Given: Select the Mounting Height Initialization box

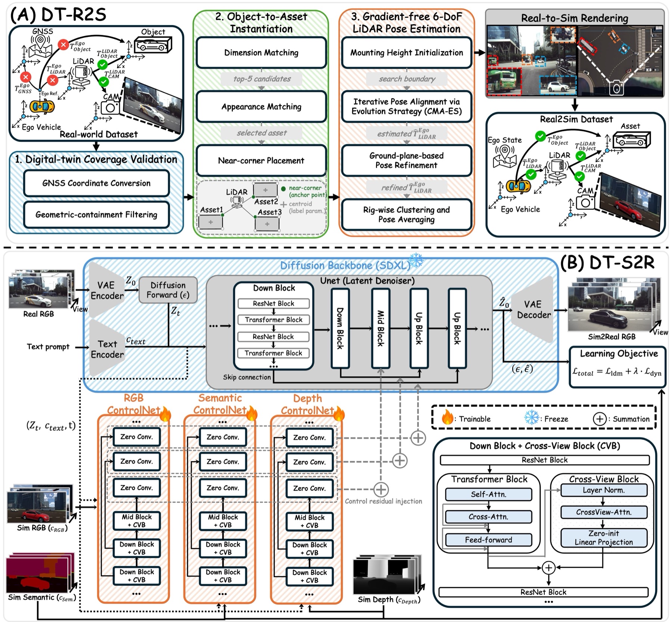Looking at the screenshot, I should [x=407, y=53].
